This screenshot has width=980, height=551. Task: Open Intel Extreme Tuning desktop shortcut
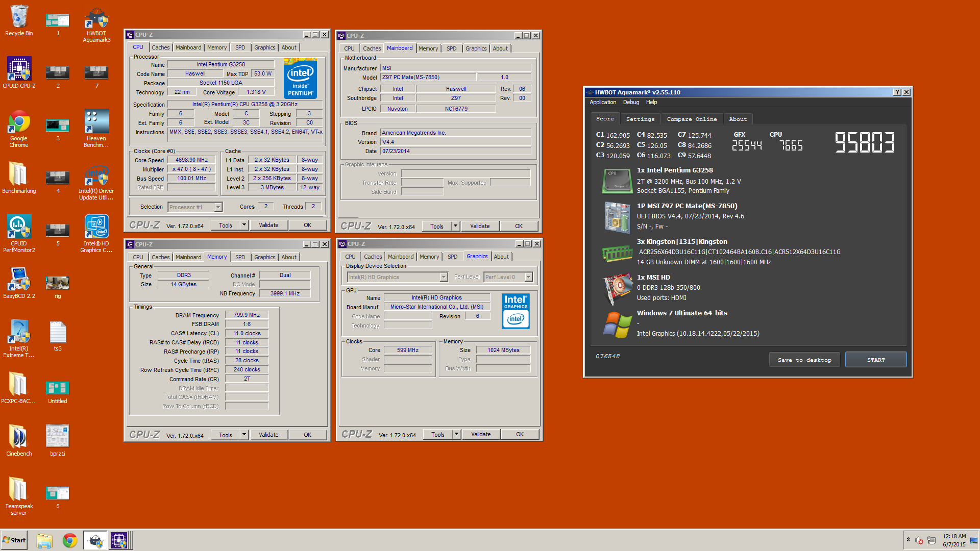coord(19,339)
